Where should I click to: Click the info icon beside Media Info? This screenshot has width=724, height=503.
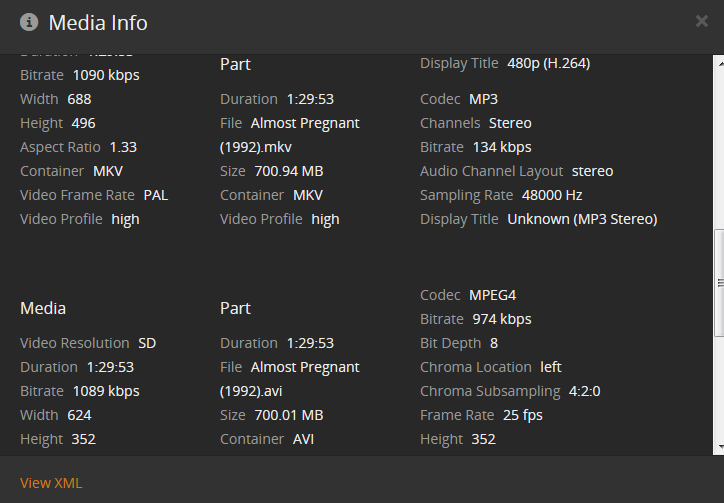coord(29,22)
